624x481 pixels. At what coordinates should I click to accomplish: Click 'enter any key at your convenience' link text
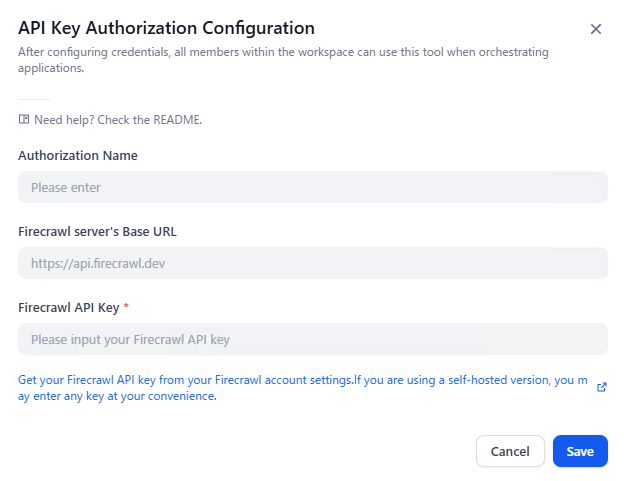coord(120,396)
